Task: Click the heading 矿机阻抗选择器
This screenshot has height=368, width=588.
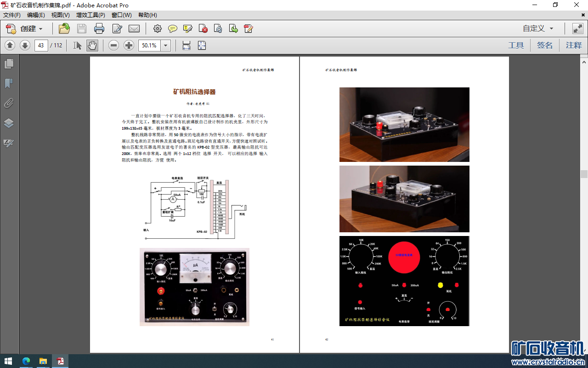Action: coord(194,92)
